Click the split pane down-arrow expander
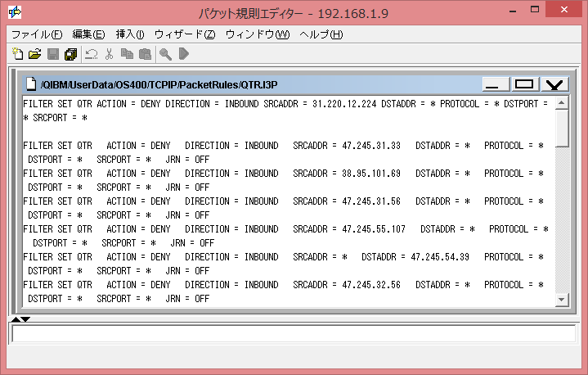This screenshot has height=375, width=588. pyautogui.click(x=25, y=319)
